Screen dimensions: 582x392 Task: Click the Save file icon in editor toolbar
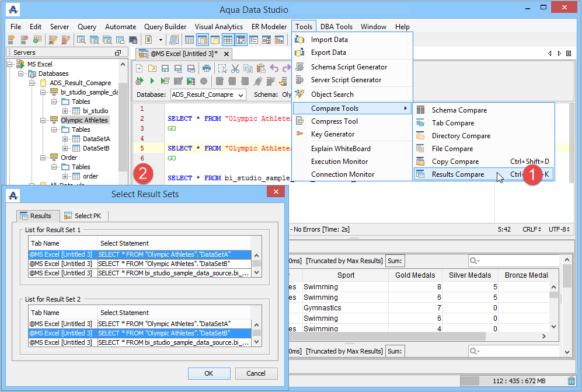(165, 68)
